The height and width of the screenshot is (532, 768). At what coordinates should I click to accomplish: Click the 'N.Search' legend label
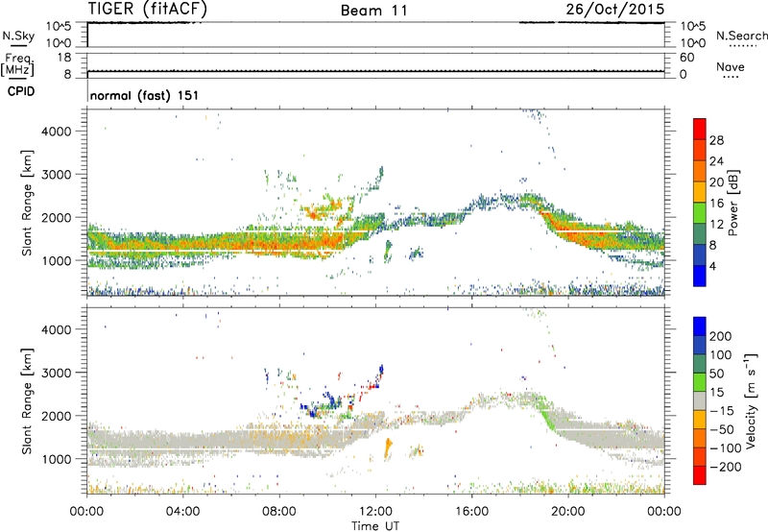(741, 36)
